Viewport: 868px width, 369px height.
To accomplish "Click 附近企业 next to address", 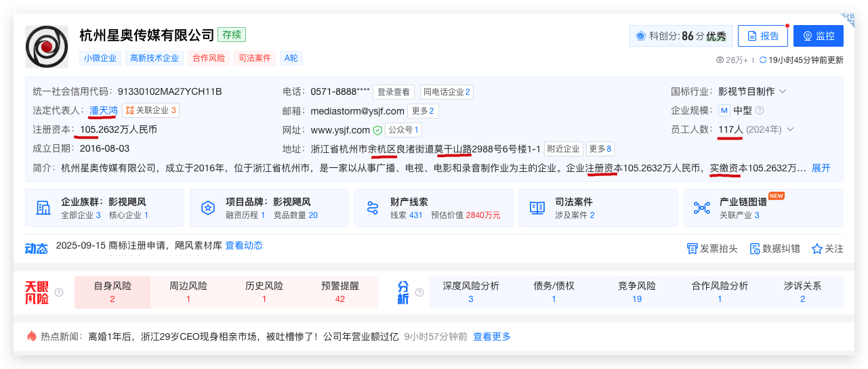I will [x=564, y=149].
